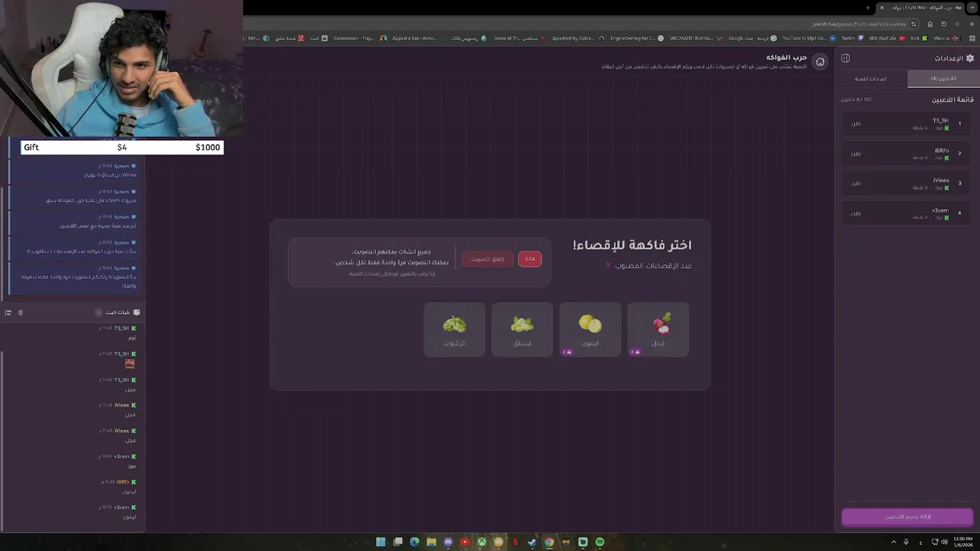Vote for the pistachio فستق card
Viewport: 980px width, 551px height.
(522, 329)
